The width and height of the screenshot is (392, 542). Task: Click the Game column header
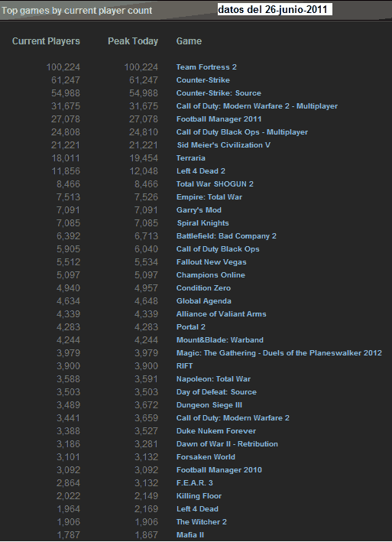click(x=189, y=41)
